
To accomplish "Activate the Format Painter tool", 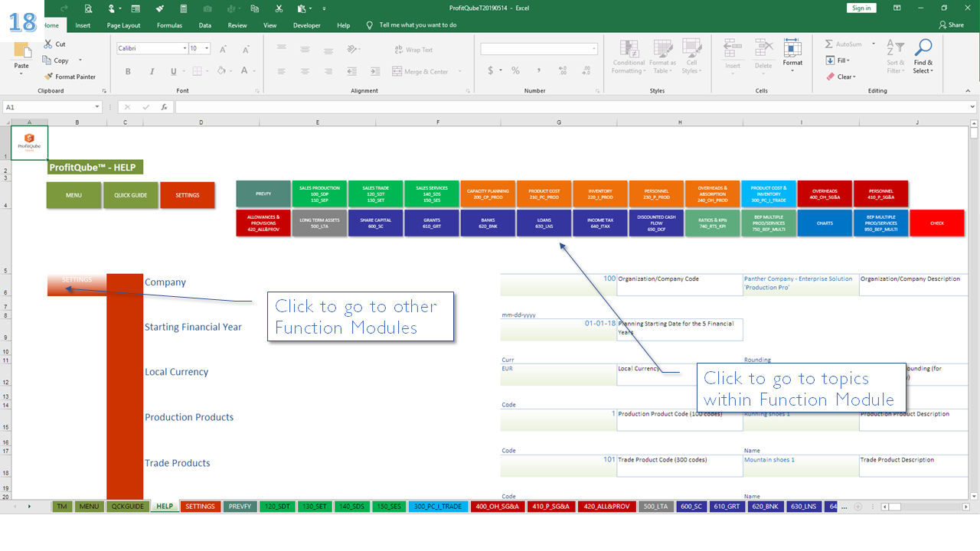I will [x=70, y=77].
